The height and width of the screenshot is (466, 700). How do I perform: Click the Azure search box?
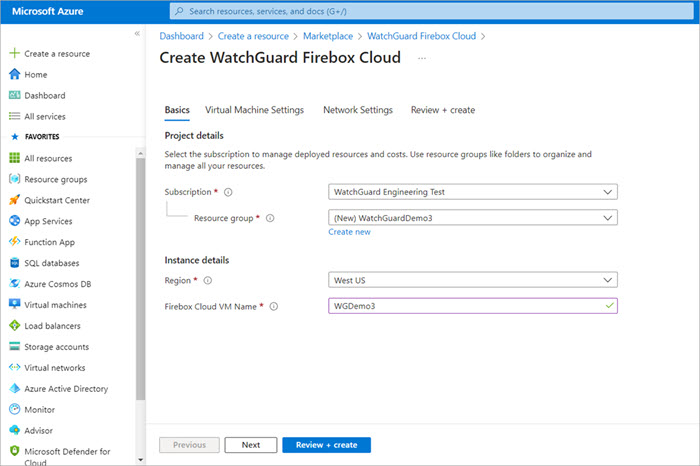[431, 11]
